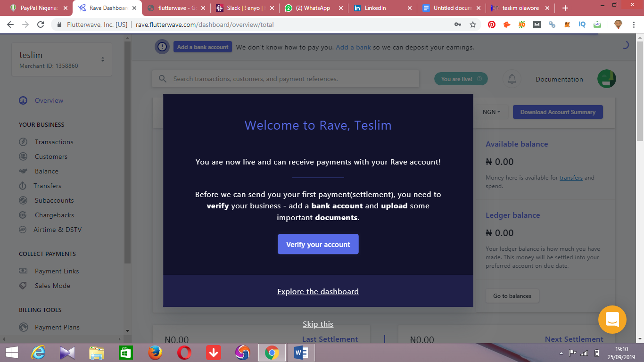Open Subaccounts in the sidebar
The width and height of the screenshot is (644, 362).
point(54,200)
